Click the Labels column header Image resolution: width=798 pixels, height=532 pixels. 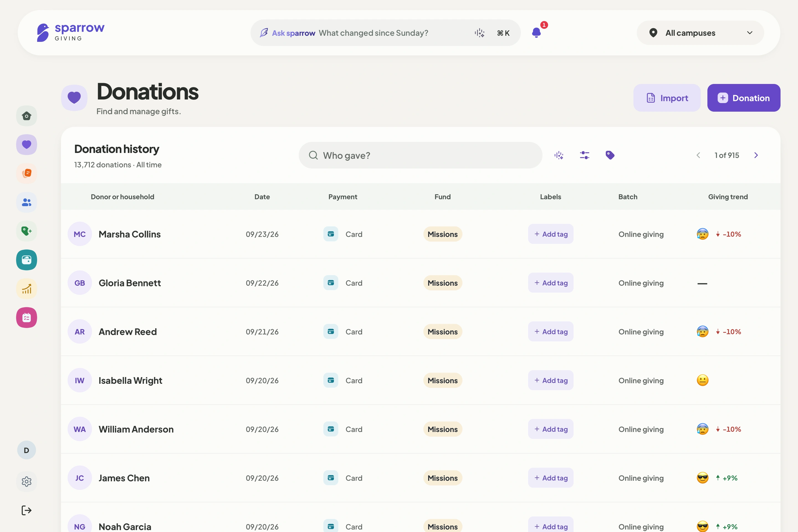click(551, 197)
